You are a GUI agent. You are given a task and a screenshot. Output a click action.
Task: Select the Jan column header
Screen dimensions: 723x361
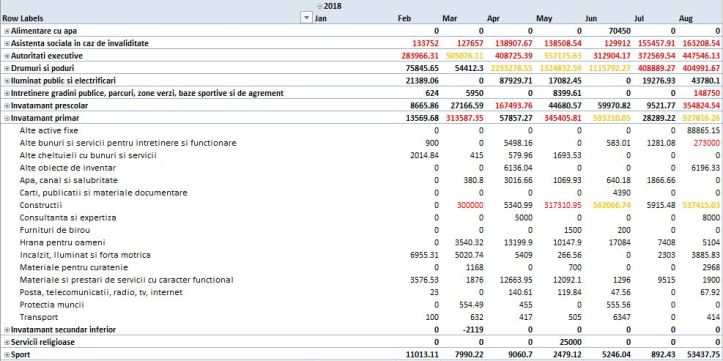pyautogui.click(x=320, y=18)
